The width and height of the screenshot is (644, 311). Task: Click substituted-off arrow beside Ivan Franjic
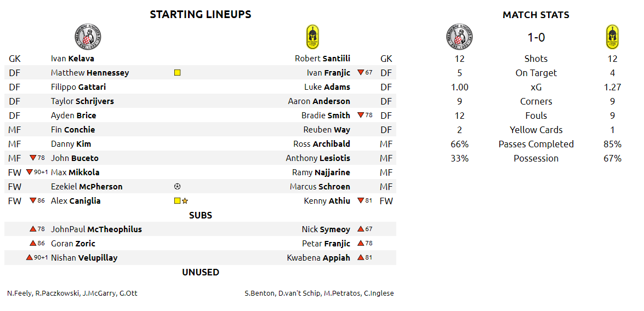pos(361,73)
